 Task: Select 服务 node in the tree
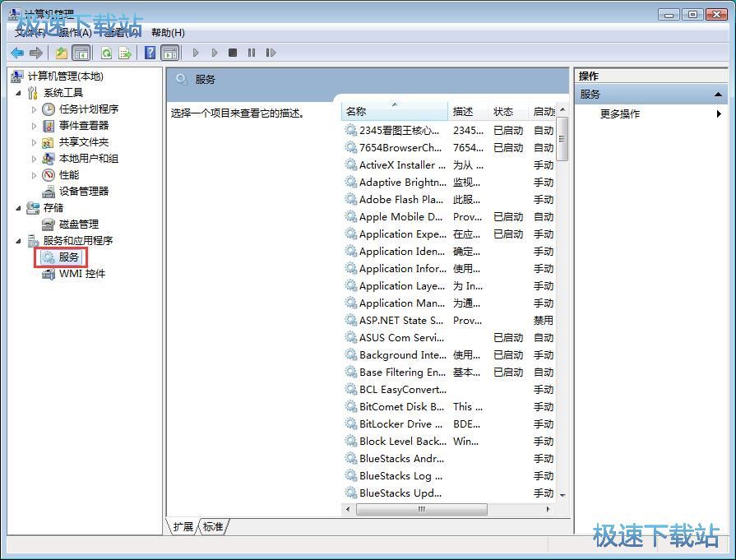(68, 257)
